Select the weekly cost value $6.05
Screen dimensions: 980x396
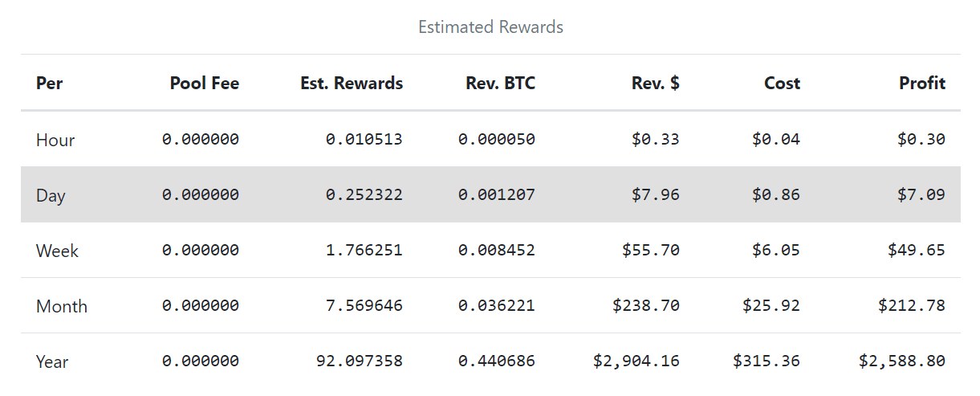pos(775,251)
